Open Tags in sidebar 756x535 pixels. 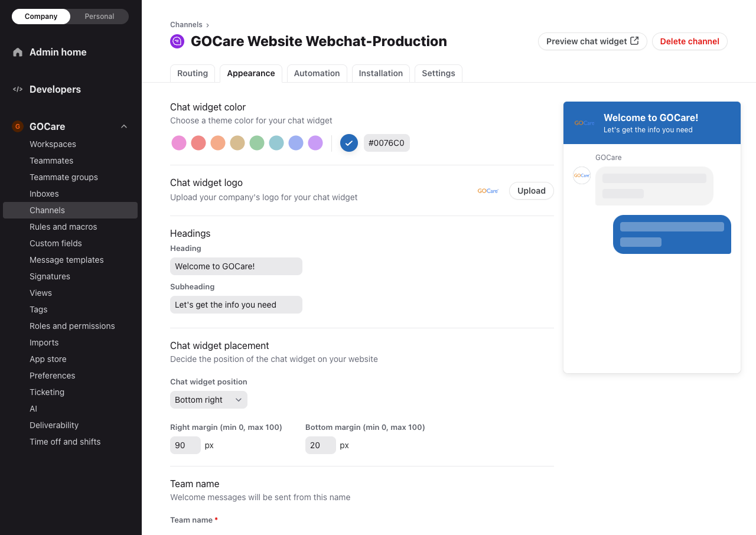(x=70, y=309)
